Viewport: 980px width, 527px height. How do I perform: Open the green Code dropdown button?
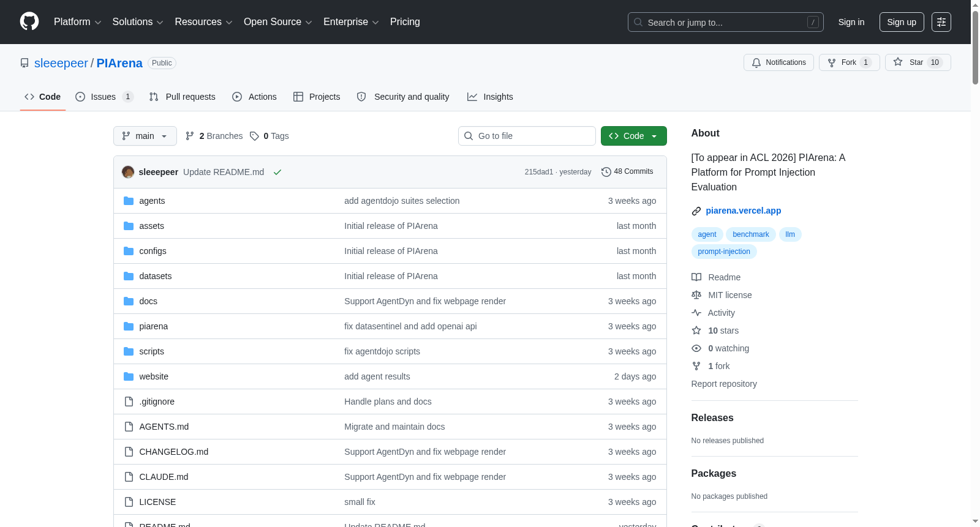[634, 136]
